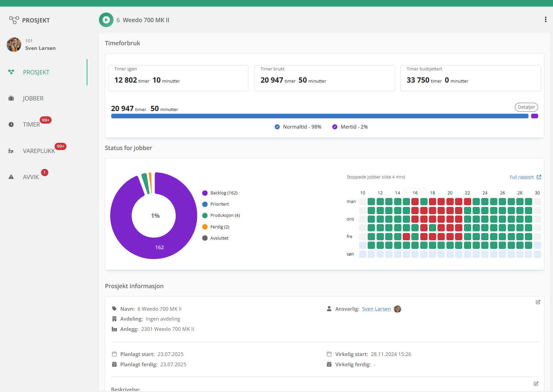This screenshot has width=553, height=392.
Task: Click the person icon next to Ansvarlig
Action: 329,309
